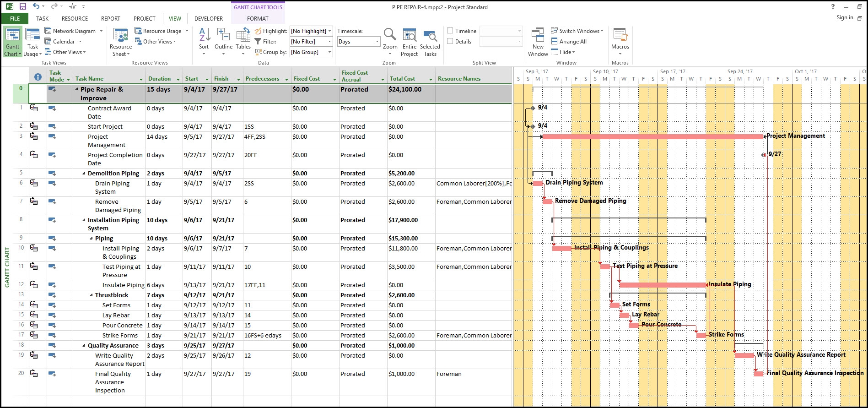Viewport: 868px width, 408px height.
Task: Click the Arrange All button
Action: [x=569, y=42]
